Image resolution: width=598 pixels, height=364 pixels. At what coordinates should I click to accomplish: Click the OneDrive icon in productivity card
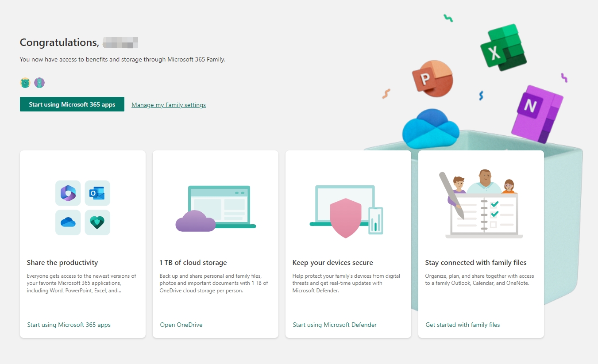click(x=68, y=222)
